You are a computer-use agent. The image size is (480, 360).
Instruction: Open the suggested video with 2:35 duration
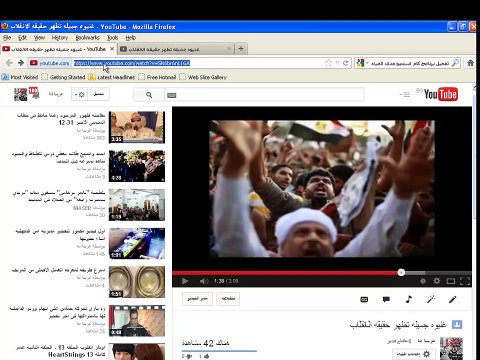coord(137,127)
